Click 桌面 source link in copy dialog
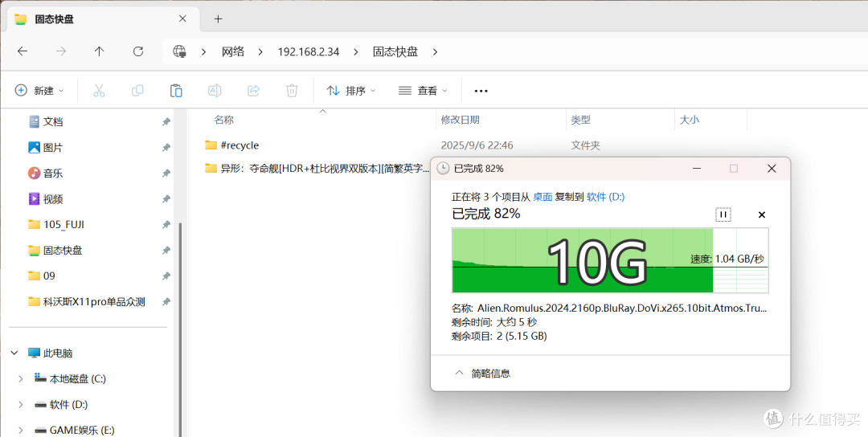This screenshot has width=868, height=437. 542,197
